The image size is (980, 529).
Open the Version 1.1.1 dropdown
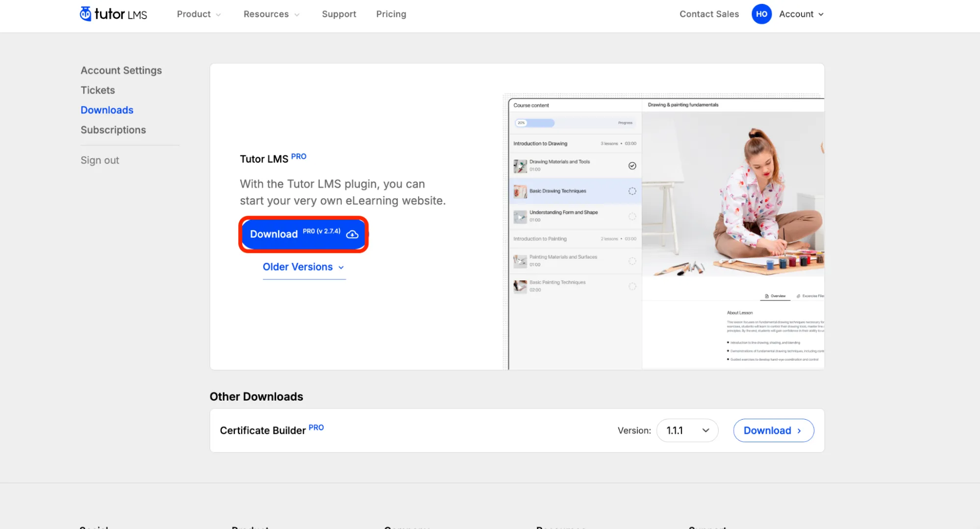tap(687, 430)
